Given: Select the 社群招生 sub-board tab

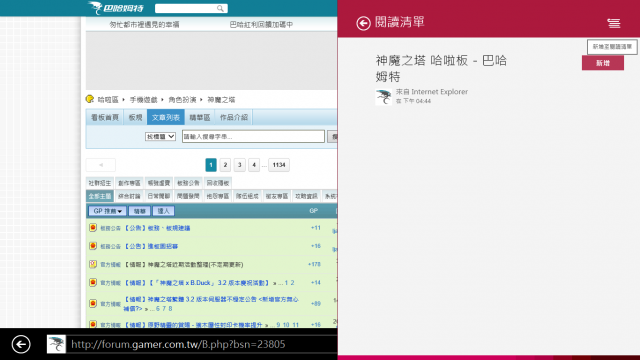Looking at the screenshot, I should (100, 183).
